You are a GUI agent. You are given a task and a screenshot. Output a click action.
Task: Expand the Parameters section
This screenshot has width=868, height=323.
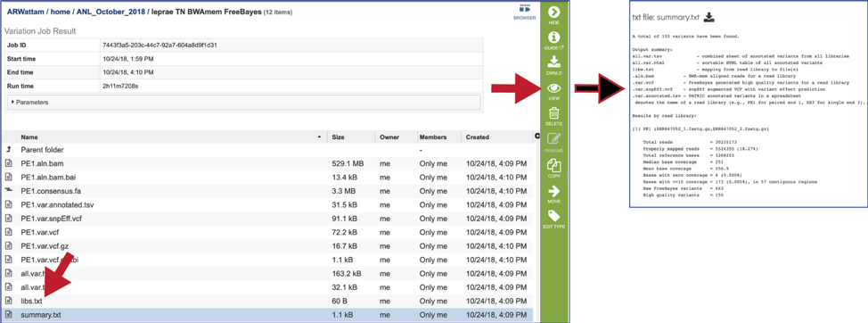tap(243, 103)
